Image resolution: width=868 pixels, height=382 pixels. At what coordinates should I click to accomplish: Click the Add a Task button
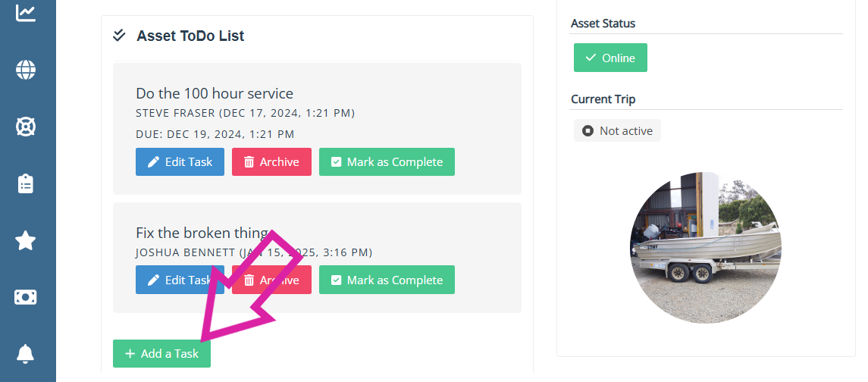(x=161, y=353)
